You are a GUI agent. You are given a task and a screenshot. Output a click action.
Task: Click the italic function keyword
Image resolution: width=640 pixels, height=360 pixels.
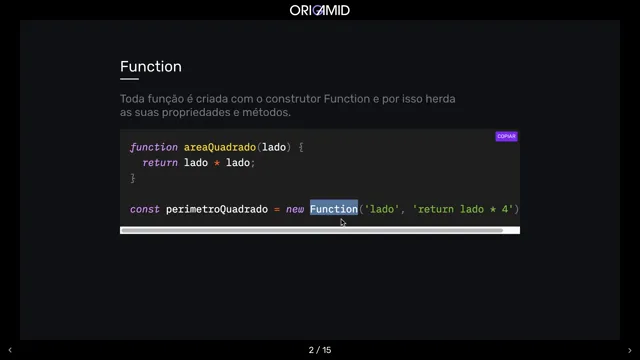pyautogui.click(x=153, y=147)
